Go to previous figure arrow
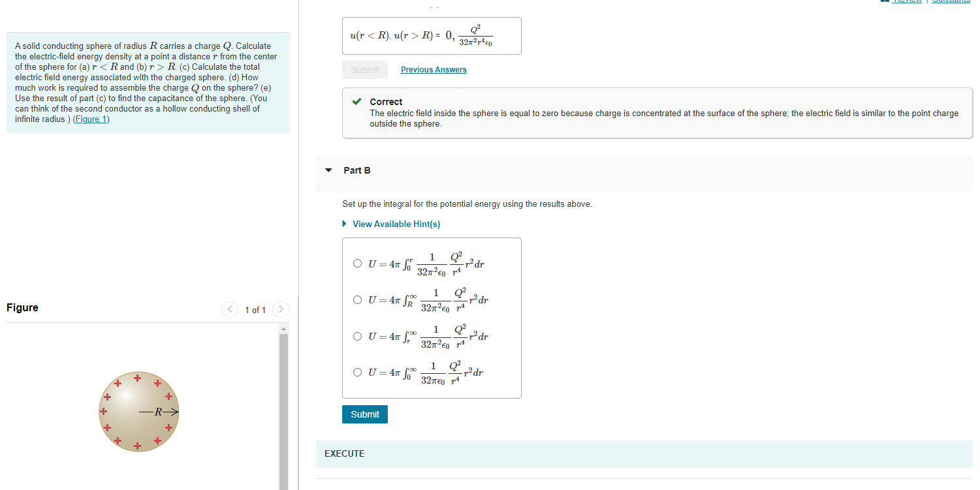This screenshot has width=980, height=490. 230,309
